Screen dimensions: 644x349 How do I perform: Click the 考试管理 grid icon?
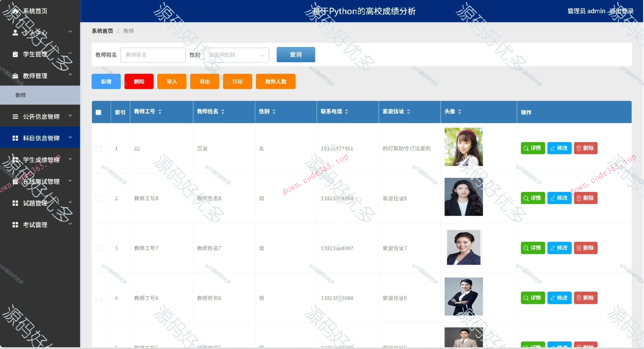[x=15, y=225]
